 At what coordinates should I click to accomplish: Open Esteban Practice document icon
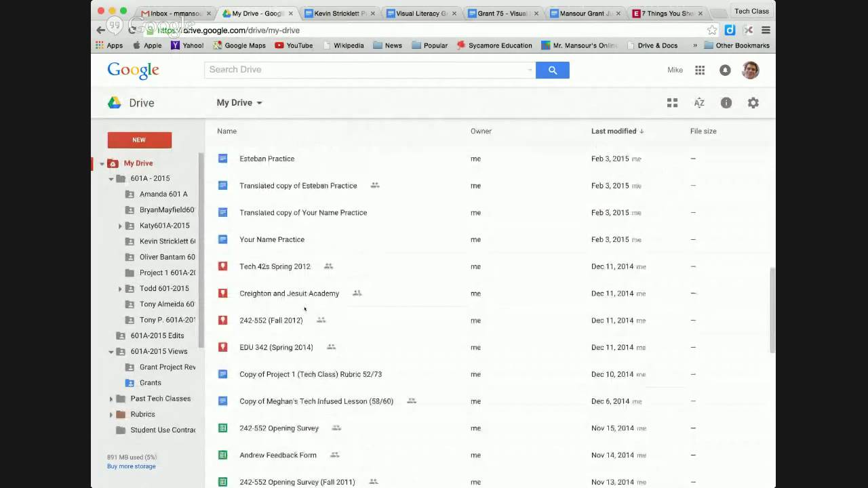[x=222, y=159]
